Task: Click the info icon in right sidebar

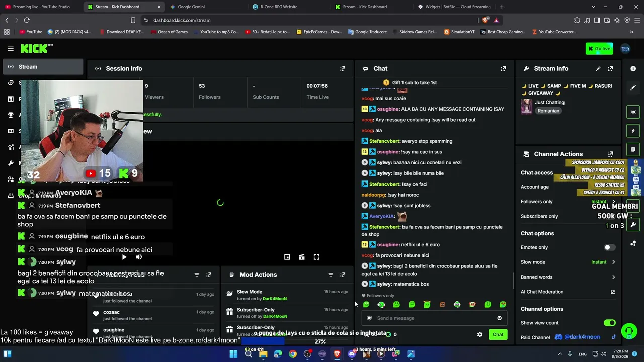Action: 633,69
